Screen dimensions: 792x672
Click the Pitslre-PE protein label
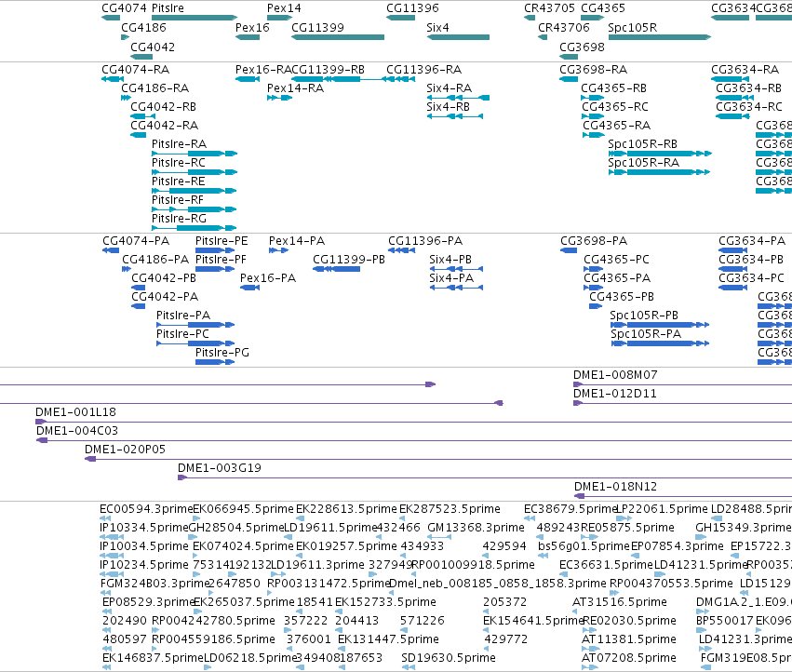click(x=221, y=241)
